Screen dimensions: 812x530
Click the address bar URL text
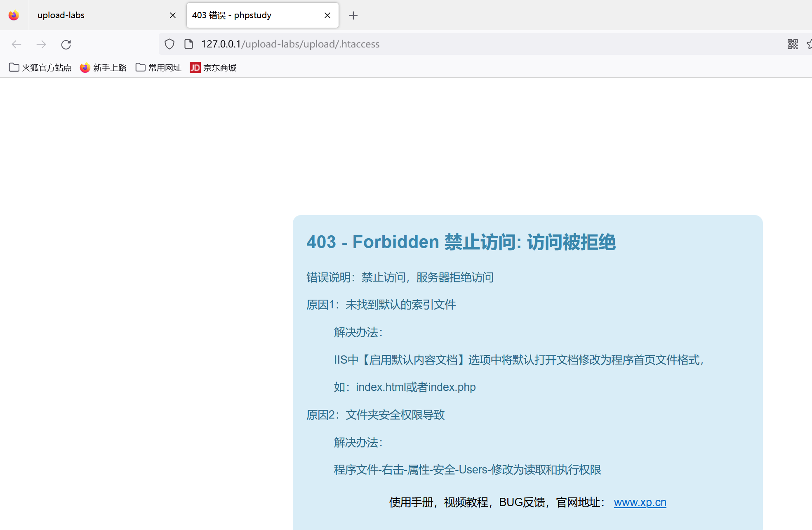(290, 44)
